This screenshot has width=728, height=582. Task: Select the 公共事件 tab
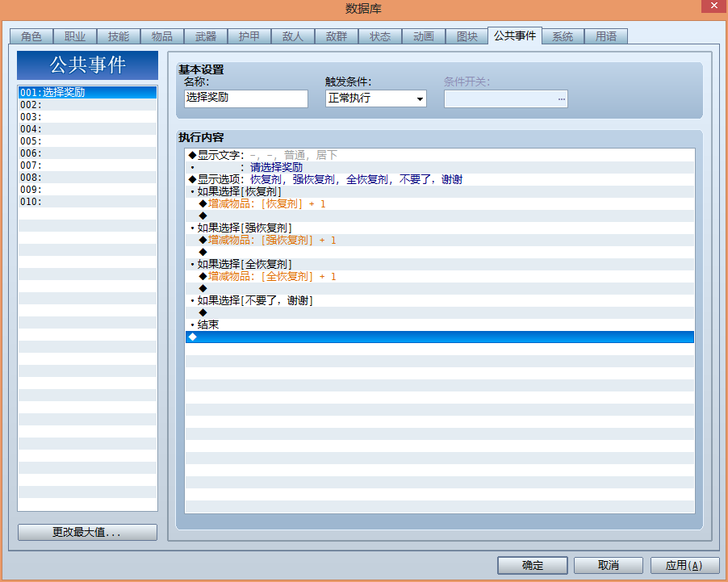click(515, 36)
